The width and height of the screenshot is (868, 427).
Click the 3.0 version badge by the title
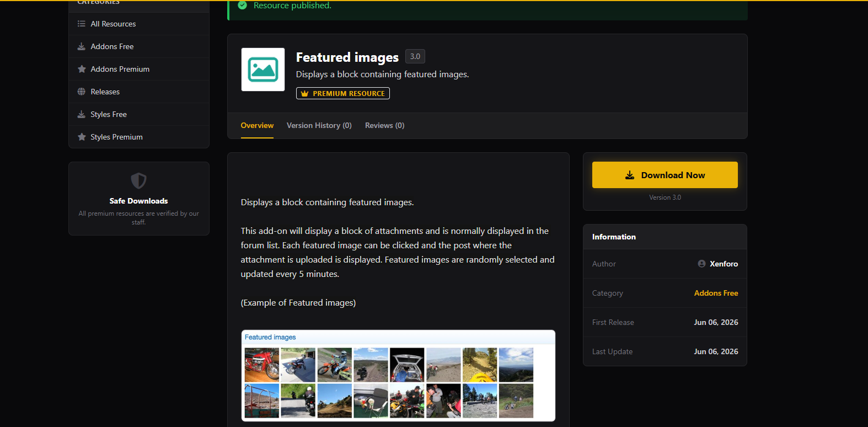click(x=415, y=56)
